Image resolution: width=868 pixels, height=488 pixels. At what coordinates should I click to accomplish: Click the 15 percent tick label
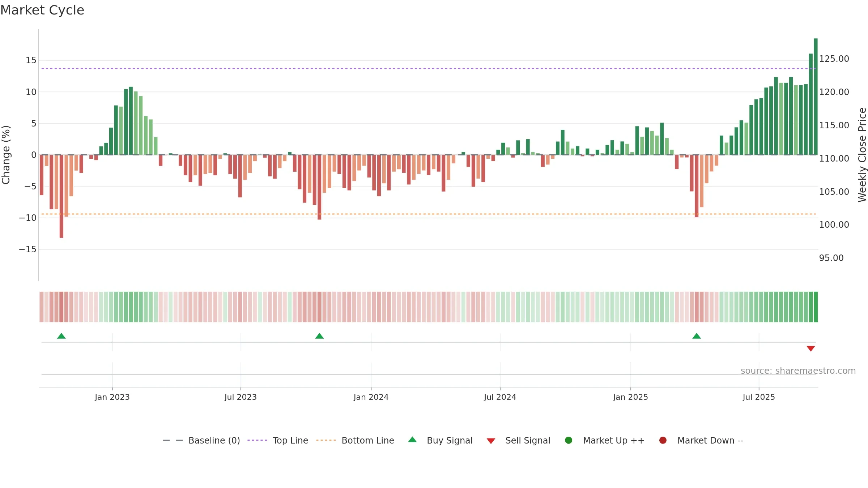[31, 60]
